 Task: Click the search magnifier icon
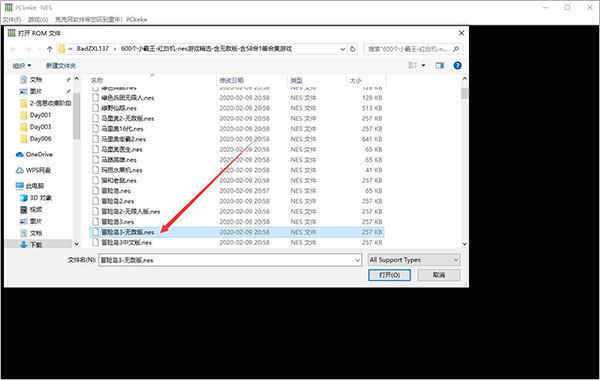coord(456,49)
